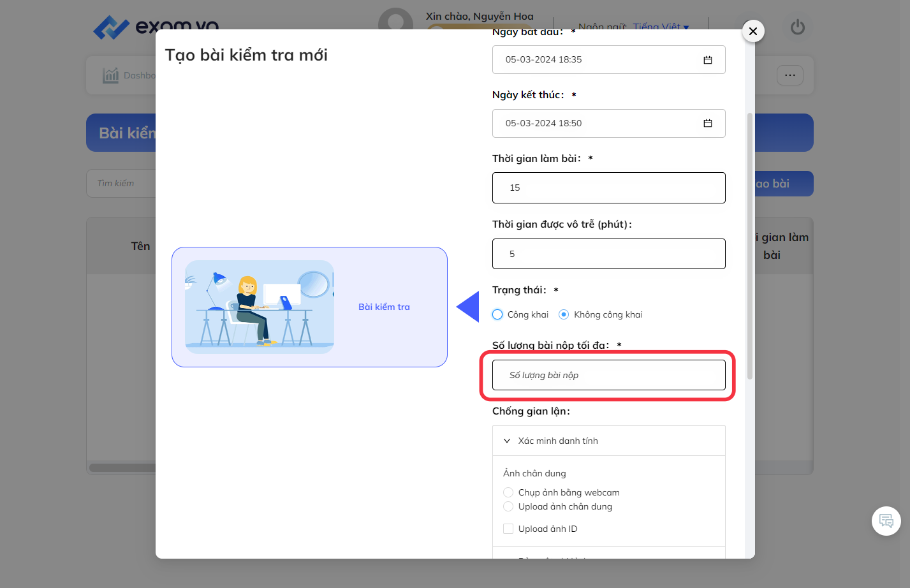Click the Tìm kiếm search box
The width and height of the screenshot is (910, 588).
tap(121, 184)
